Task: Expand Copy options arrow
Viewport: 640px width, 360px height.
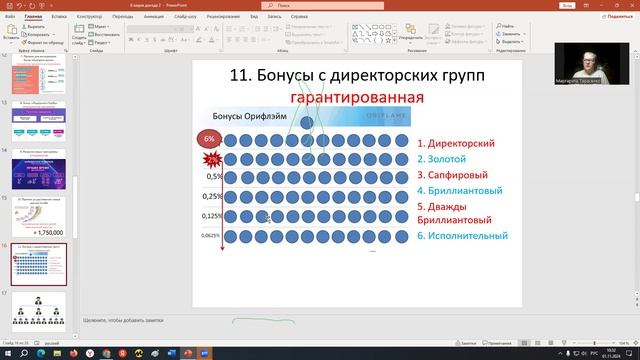Action: tap(53, 34)
